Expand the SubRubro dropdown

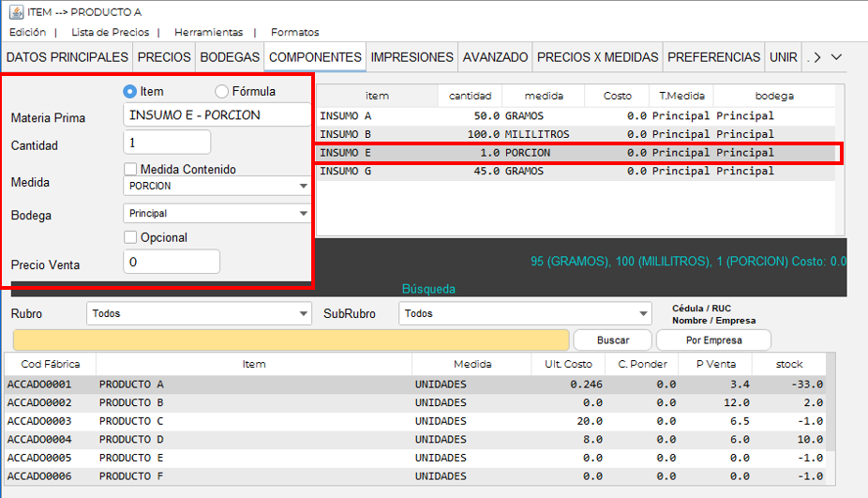(524, 313)
